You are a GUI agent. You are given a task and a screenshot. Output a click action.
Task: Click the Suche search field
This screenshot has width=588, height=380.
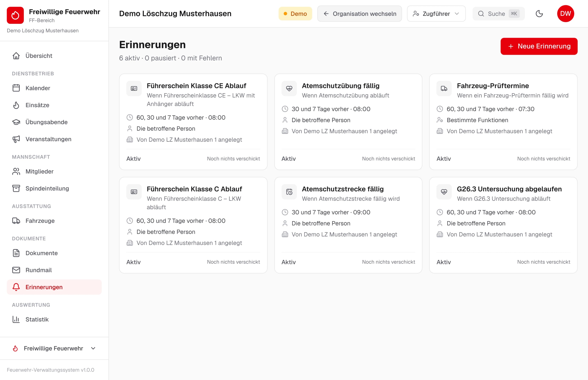click(x=498, y=14)
